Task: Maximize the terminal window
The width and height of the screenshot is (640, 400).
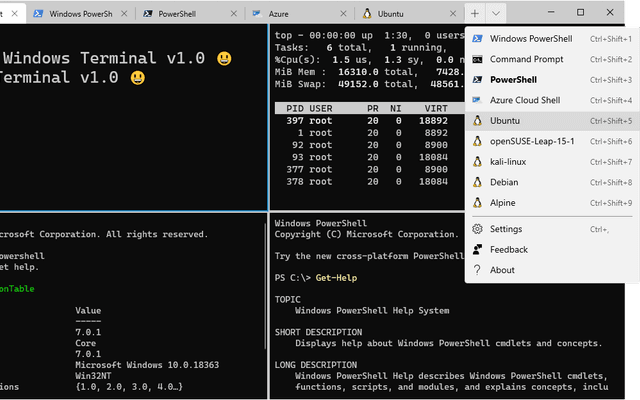Action: point(580,13)
